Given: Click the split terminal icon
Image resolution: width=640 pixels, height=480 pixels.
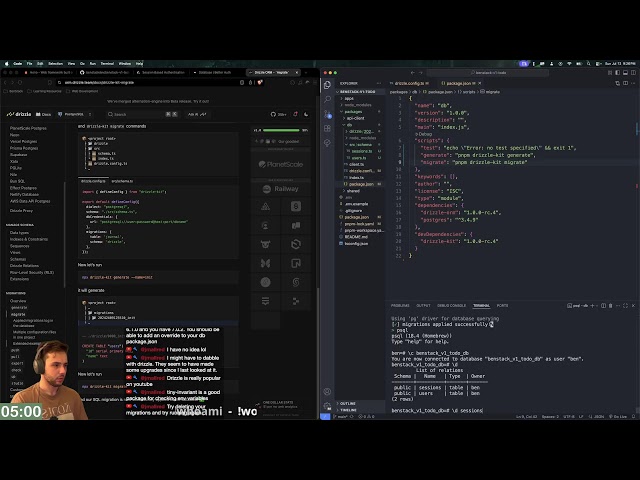Looking at the screenshot, I should pos(603,305).
